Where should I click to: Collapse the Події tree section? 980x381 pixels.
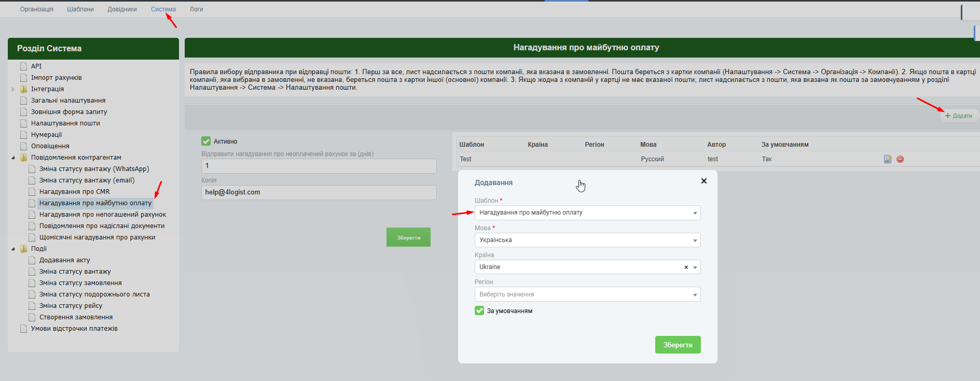tap(13, 249)
